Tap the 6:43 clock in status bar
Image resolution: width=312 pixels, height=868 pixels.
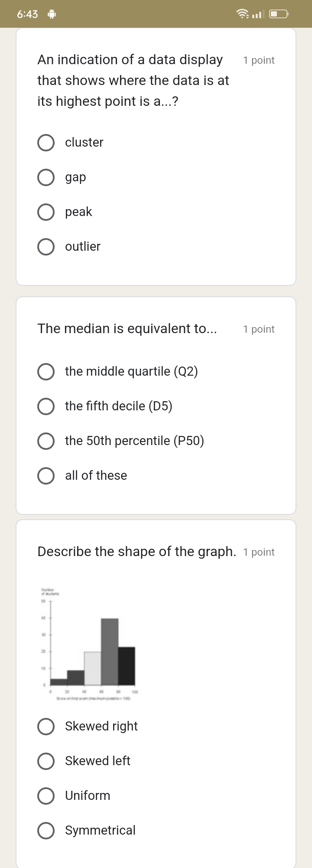(27, 14)
